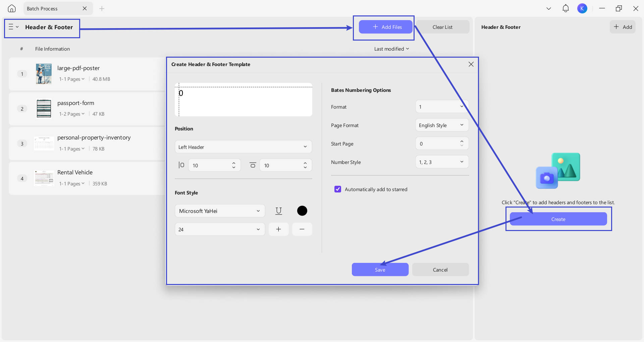Open the Last modified sort dropdown

point(391,49)
